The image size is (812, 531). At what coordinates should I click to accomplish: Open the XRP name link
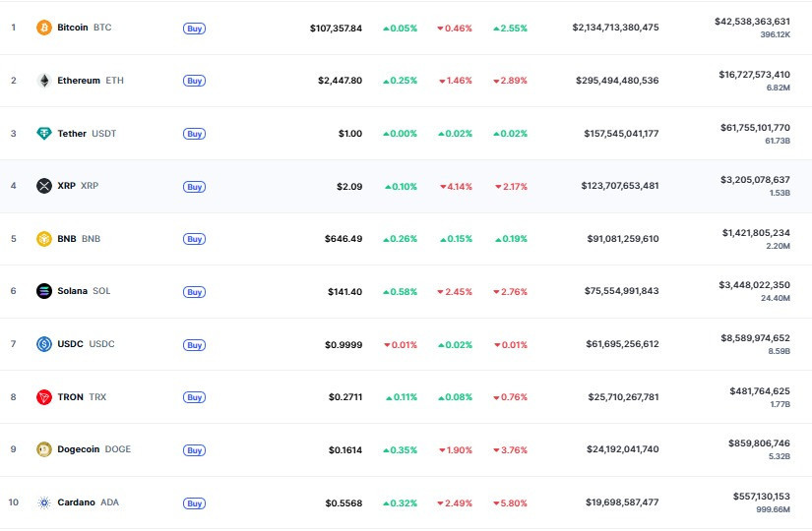pos(66,186)
